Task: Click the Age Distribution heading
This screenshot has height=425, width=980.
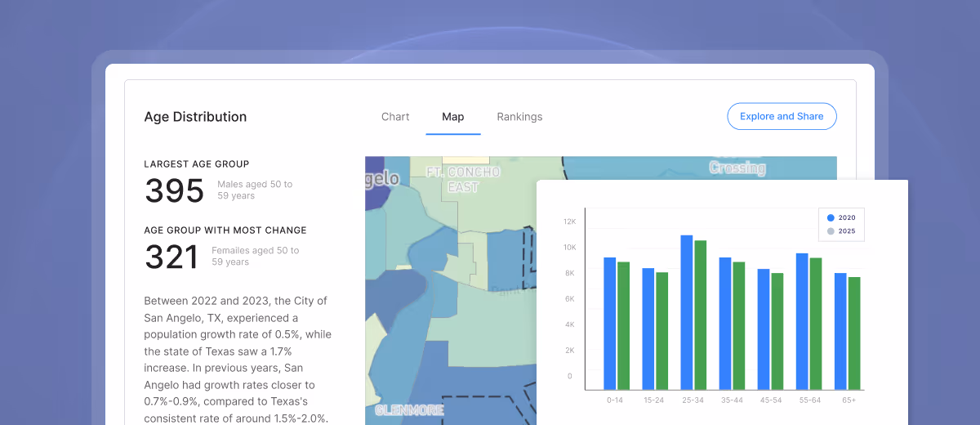Action: point(195,117)
